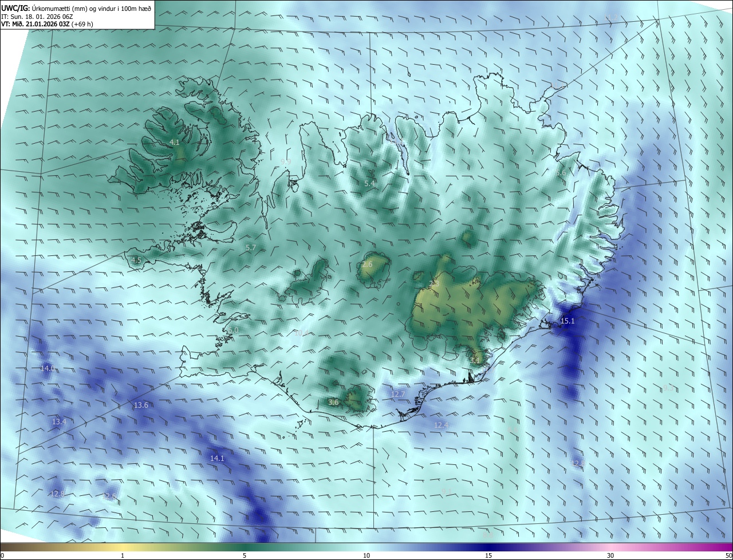Select the 4.5 value label
Image resolution: width=733 pixels, height=560 pixels.
[x=136, y=260]
